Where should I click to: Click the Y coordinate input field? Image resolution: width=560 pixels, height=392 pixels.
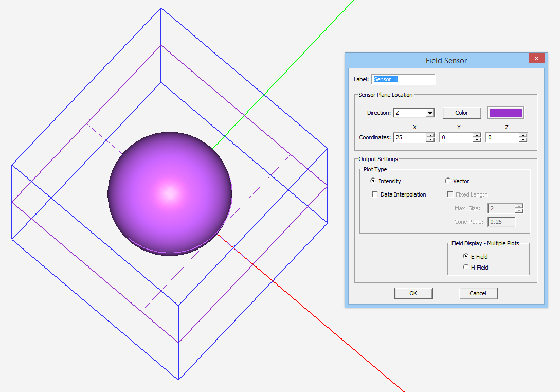(456, 137)
